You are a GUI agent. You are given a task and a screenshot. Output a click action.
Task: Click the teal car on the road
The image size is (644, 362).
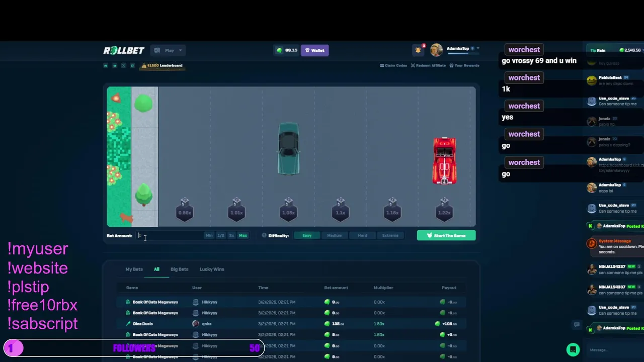[x=289, y=149]
